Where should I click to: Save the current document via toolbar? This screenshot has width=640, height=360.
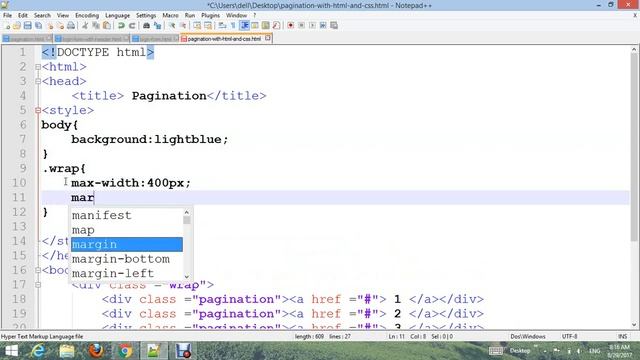[27, 25]
